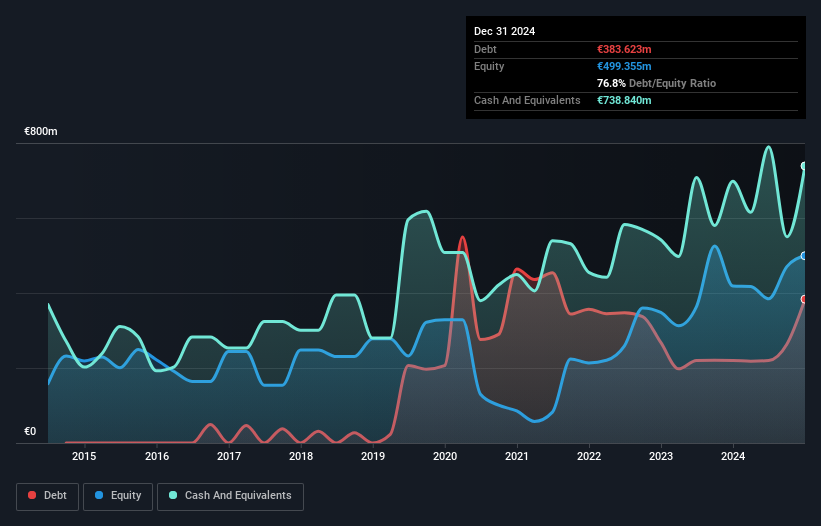Click the Debt row label in tooltip
The image size is (821, 526).
485,49
